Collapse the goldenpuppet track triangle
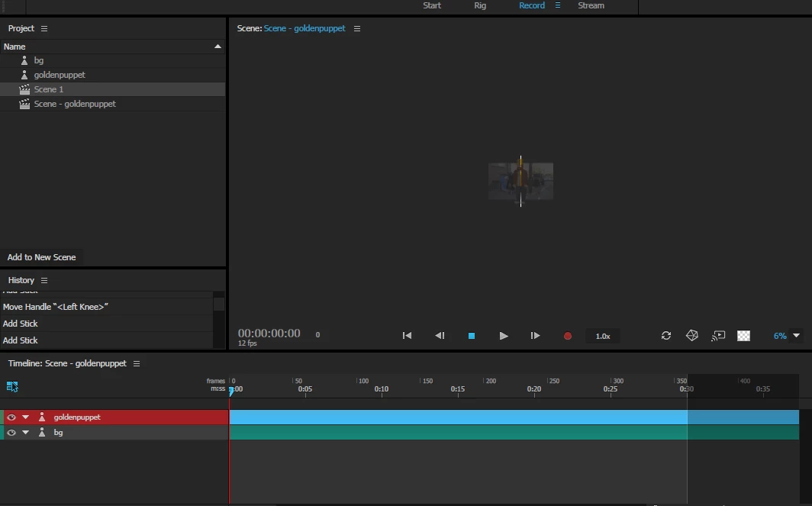812x506 pixels. (x=25, y=417)
